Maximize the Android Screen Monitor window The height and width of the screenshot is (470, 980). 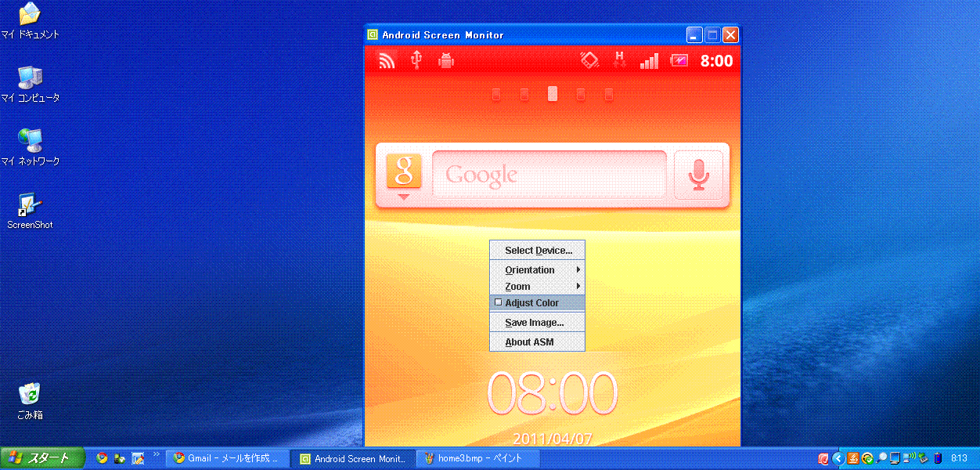[712, 34]
